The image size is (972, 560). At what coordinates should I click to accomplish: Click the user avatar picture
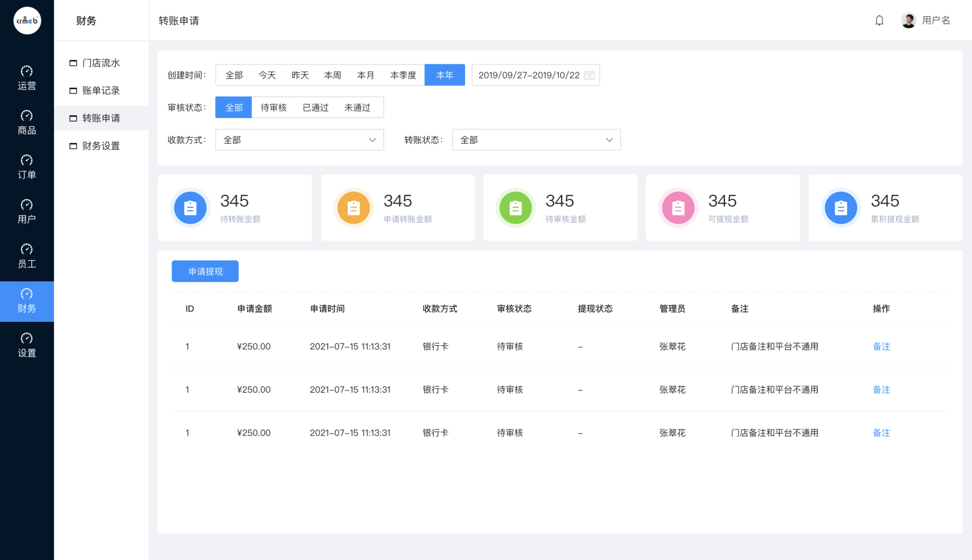pos(909,20)
